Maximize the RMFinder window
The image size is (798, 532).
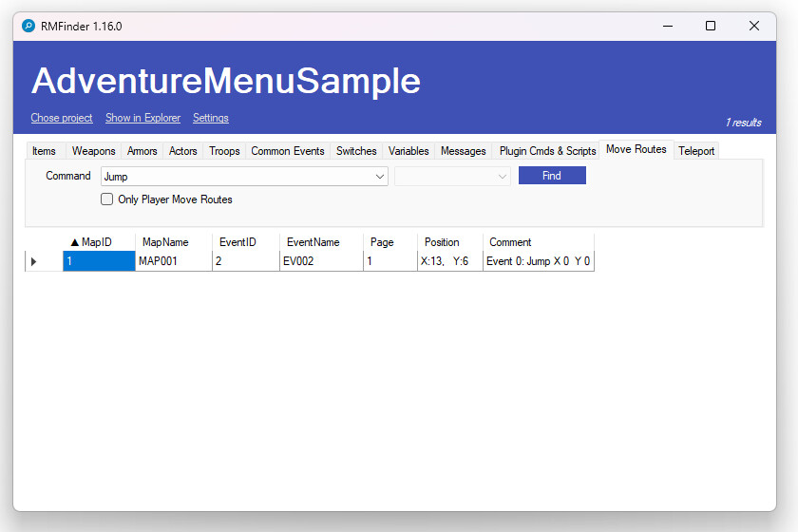710,27
